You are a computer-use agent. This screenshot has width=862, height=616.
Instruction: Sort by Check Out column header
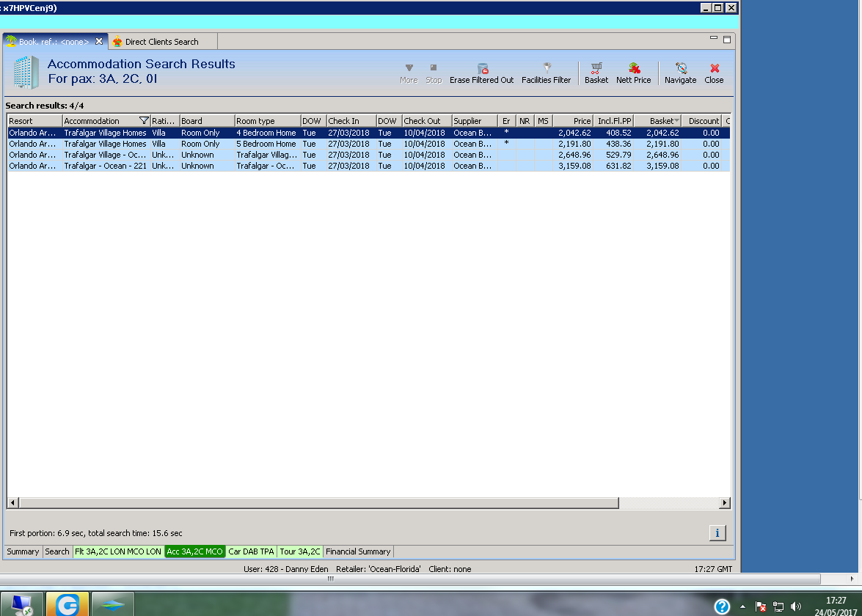point(427,121)
